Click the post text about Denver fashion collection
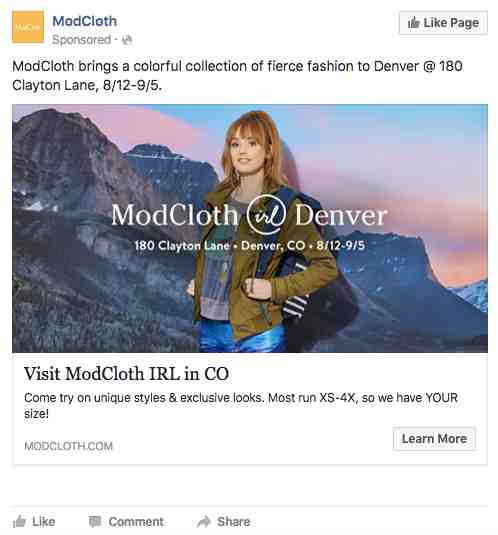This screenshot has height=535, width=498. tap(237, 75)
